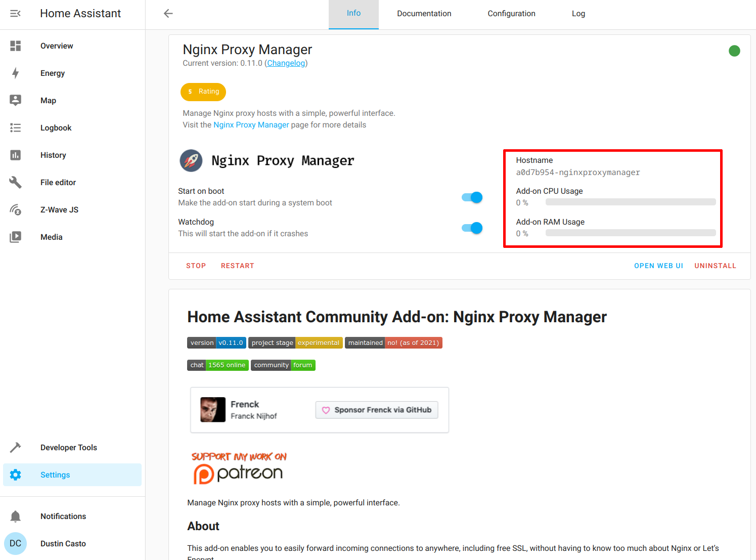Click OPEN WEB UI
The width and height of the screenshot is (756, 560).
coord(658,266)
